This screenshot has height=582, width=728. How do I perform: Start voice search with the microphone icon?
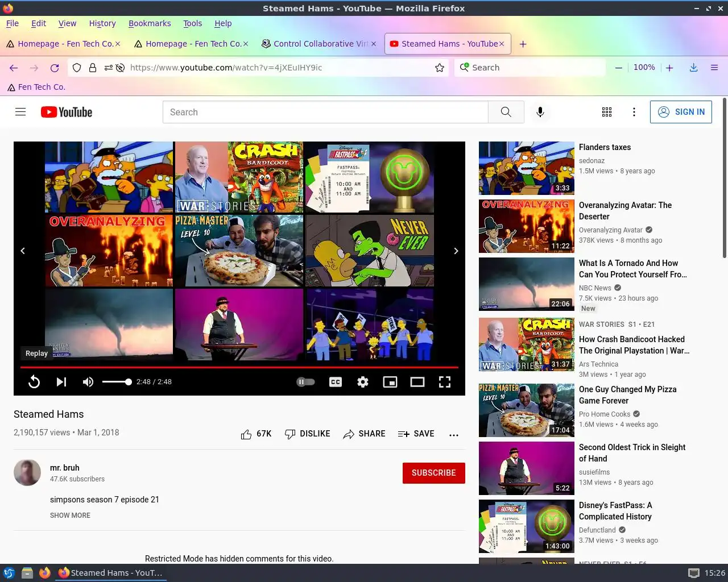[540, 112]
